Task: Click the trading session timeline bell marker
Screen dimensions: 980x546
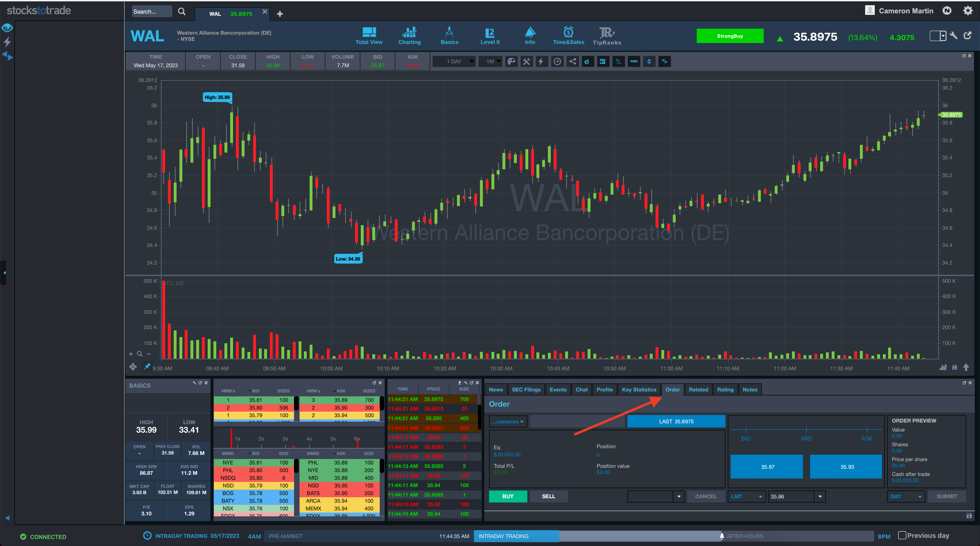Action: pos(722,536)
